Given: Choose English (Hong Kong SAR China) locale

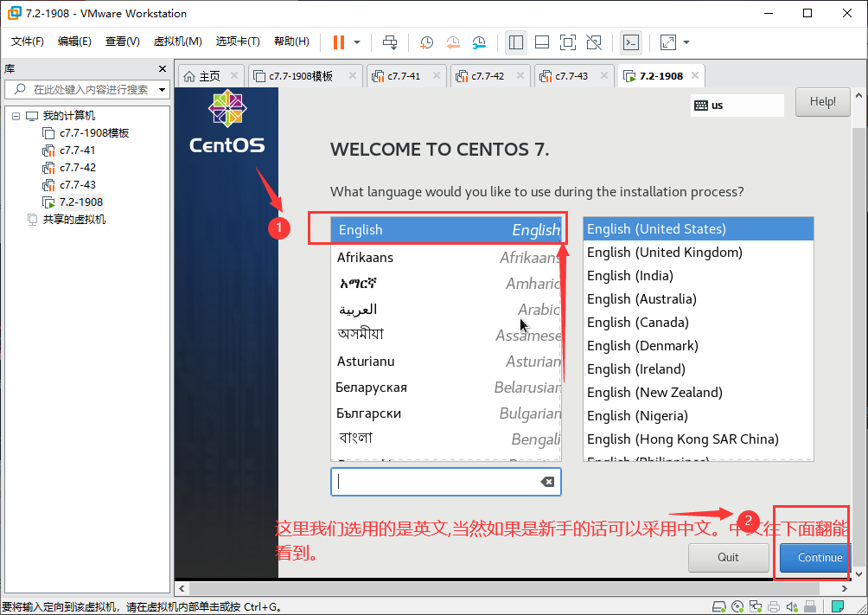Looking at the screenshot, I should (698, 439).
